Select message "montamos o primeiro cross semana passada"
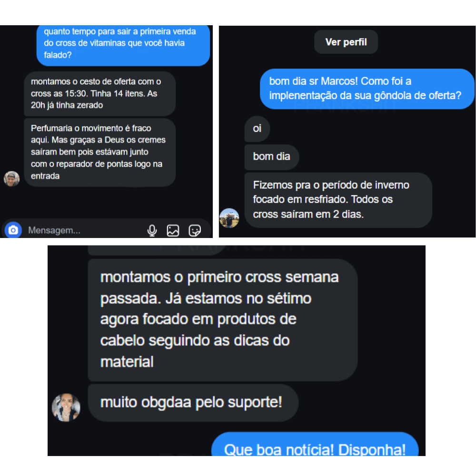This screenshot has width=476, height=476. pyautogui.click(x=222, y=320)
